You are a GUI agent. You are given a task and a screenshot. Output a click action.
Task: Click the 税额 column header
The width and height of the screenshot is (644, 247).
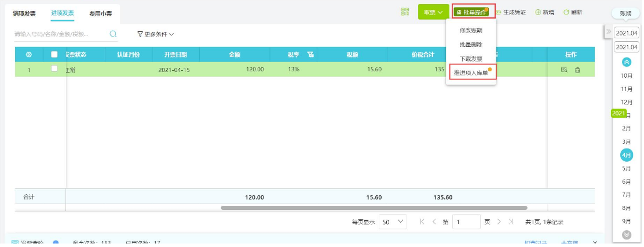point(352,55)
